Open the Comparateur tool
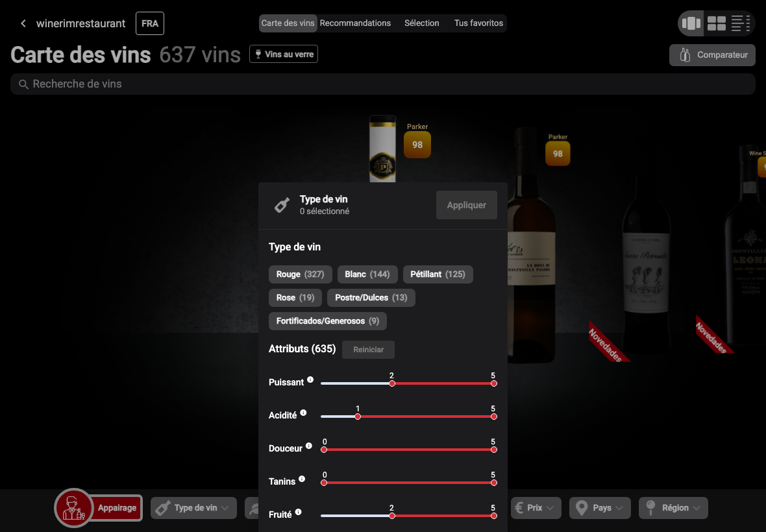 pos(712,55)
